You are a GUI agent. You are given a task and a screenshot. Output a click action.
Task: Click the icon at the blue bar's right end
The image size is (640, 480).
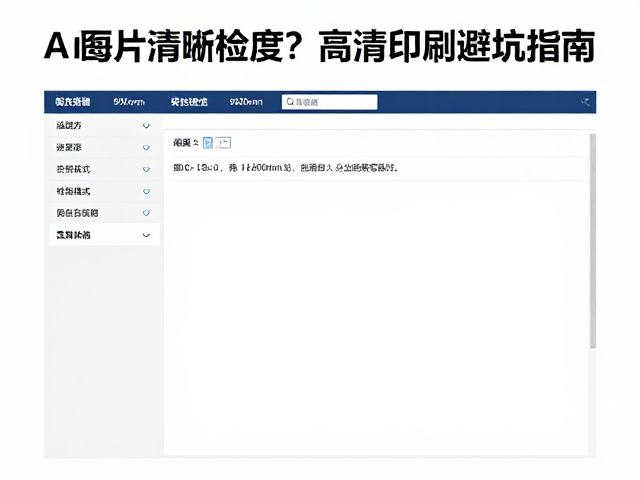585,102
